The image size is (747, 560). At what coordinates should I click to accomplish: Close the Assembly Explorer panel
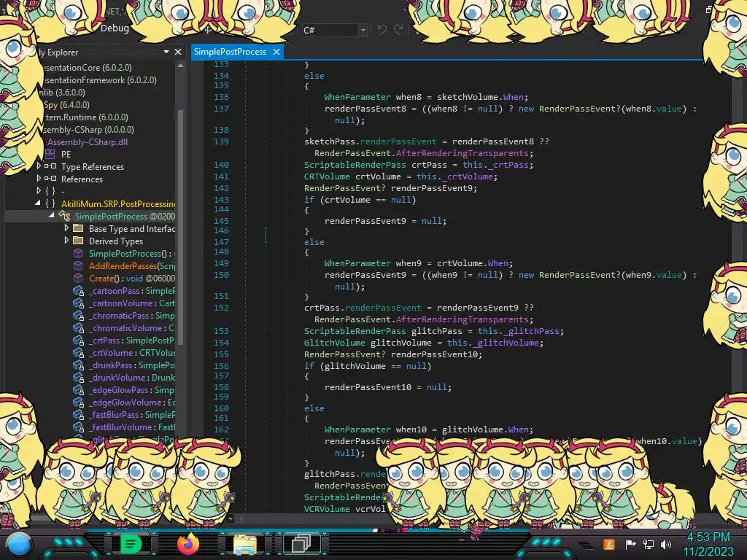point(178,52)
